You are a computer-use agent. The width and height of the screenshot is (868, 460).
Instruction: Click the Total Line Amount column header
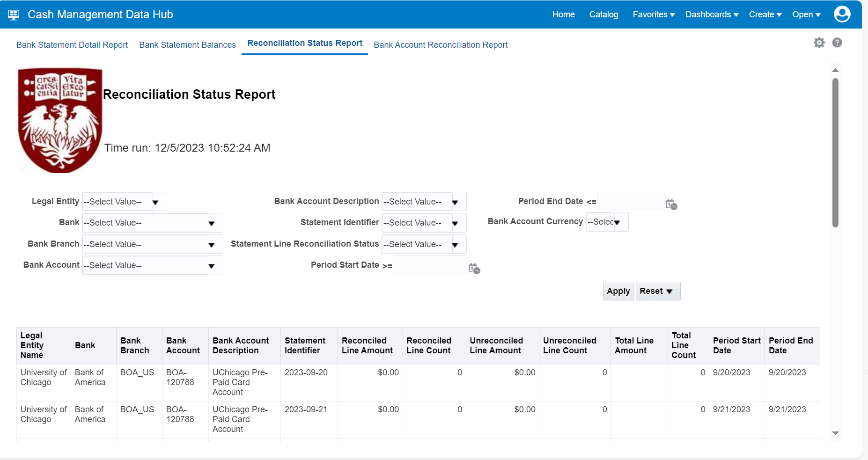[x=639, y=345]
